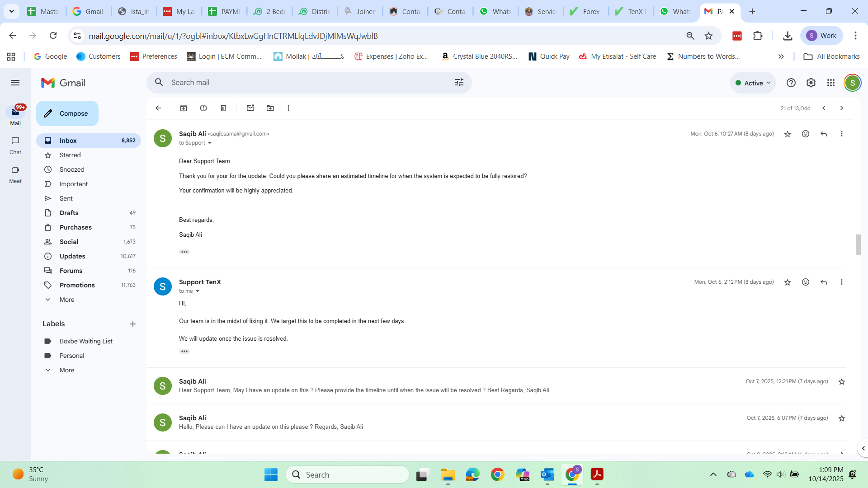The height and width of the screenshot is (488, 868).
Task: Expand More under Inbox categories
Action: click(x=67, y=300)
